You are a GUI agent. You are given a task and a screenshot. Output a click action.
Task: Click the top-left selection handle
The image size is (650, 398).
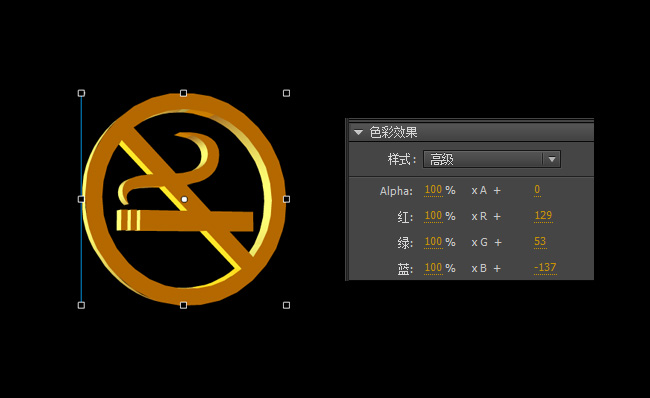coord(81,93)
